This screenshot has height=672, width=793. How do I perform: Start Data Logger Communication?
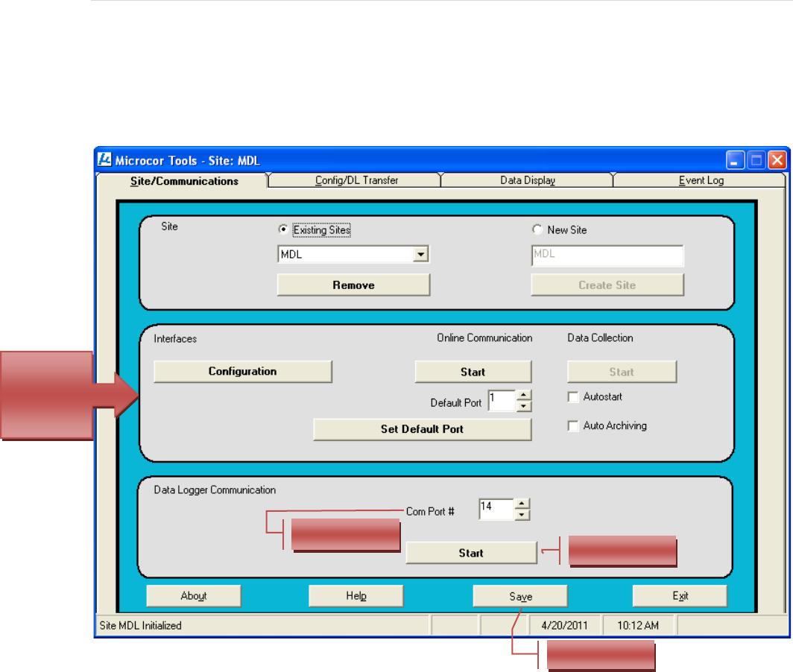[471, 553]
